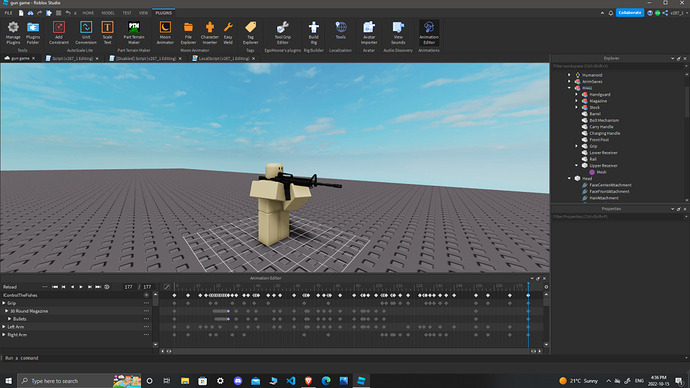Image resolution: width=690 pixels, height=388 pixels.
Task: Launch the Animation Editor plugin
Action: 429,33
